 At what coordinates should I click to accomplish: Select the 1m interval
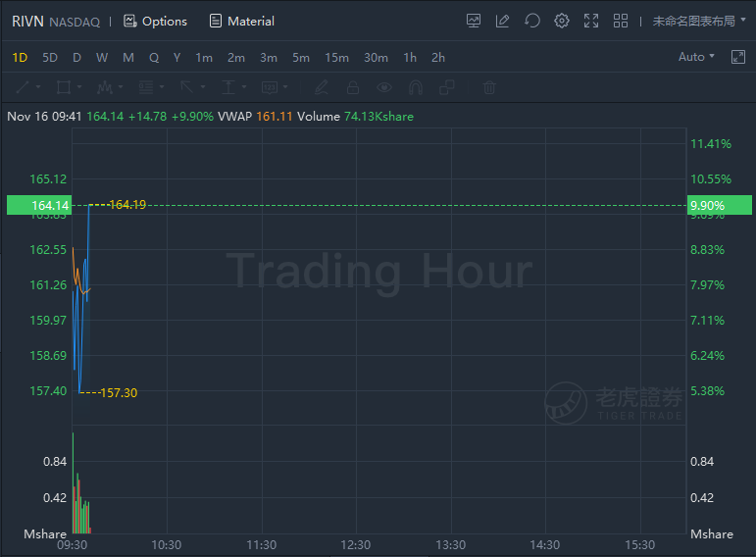click(x=204, y=58)
